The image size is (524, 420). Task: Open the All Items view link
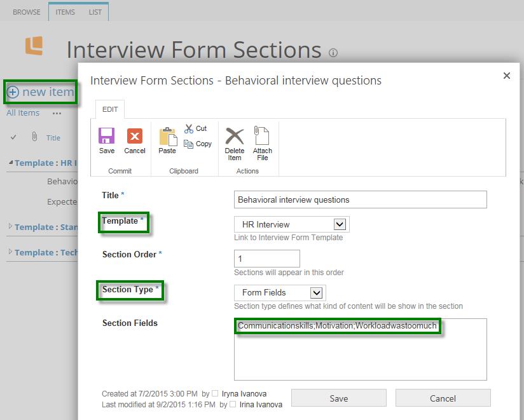[23, 112]
